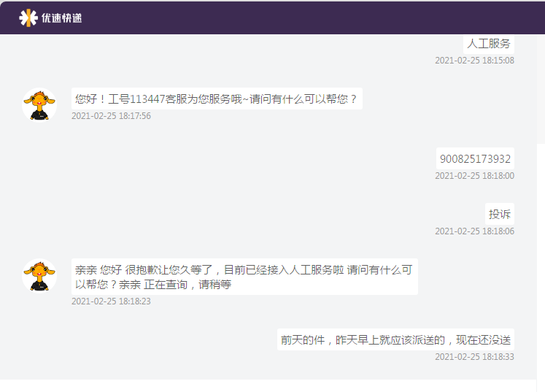This screenshot has height=392, width=545.
Task: Click the 优速快递 logo icon in header
Action: click(x=28, y=18)
